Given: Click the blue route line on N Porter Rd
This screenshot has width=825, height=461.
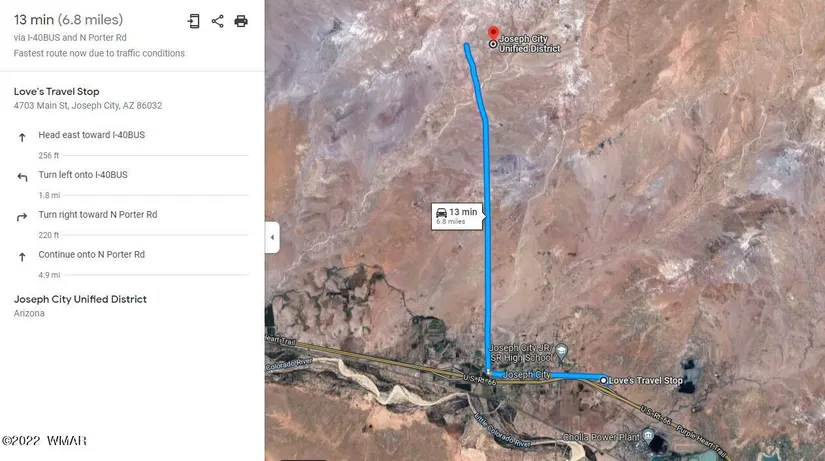Looking at the screenshot, I should pyautogui.click(x=487, y=237).
